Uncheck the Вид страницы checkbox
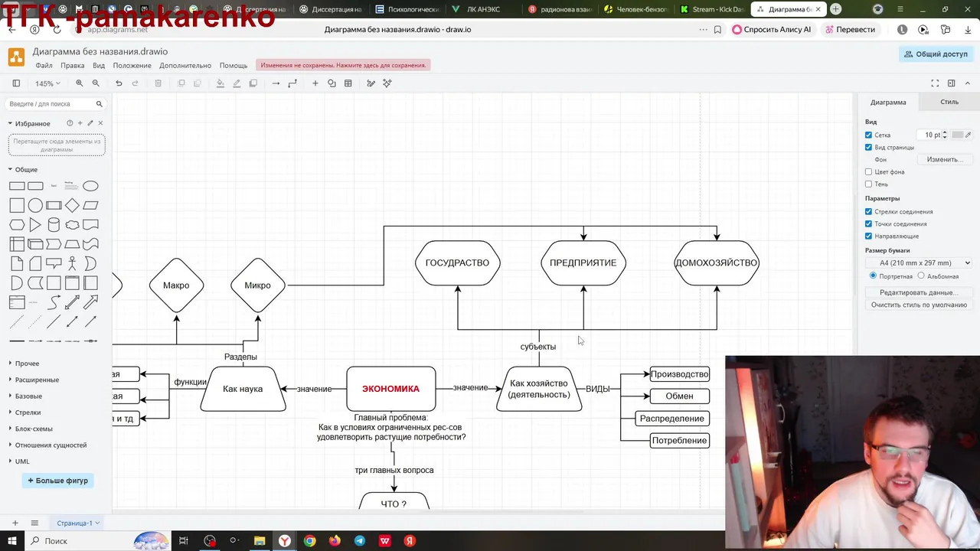The height and width of the screenshot is (551, 980). point(868,147)
